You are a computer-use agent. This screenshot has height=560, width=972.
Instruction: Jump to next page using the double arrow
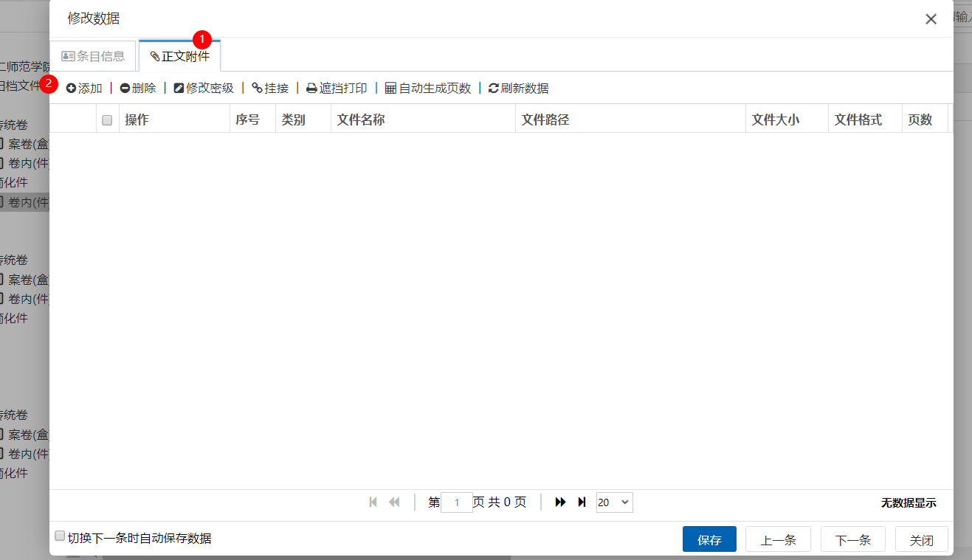(560, 502)
